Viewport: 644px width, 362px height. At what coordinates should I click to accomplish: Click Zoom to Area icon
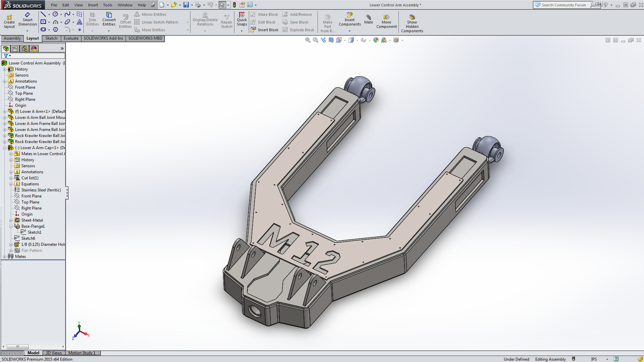315,40
